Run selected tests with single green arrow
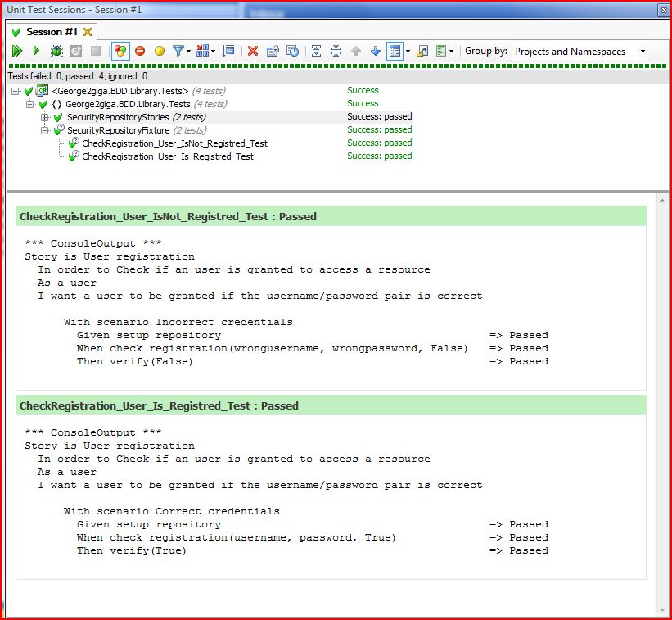672x620 pixels. tap(36, 51)
